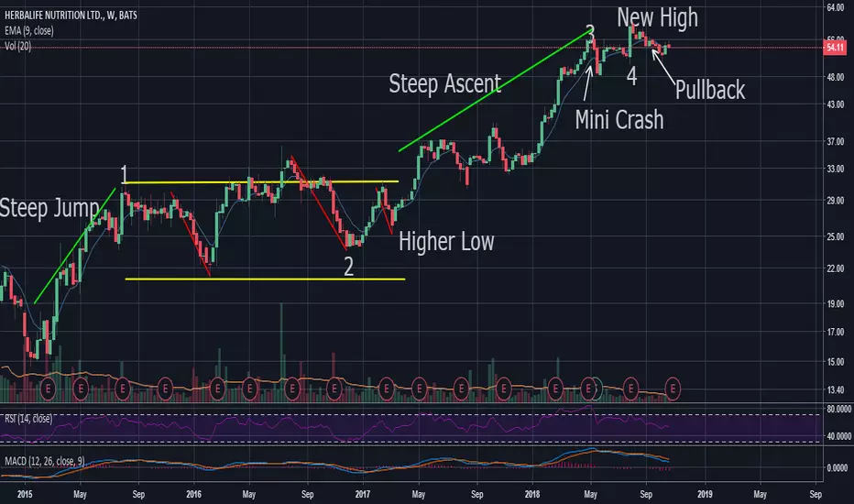Click the 43.00 price axis label
Screen dimensions: 854x504
(835, 104)
